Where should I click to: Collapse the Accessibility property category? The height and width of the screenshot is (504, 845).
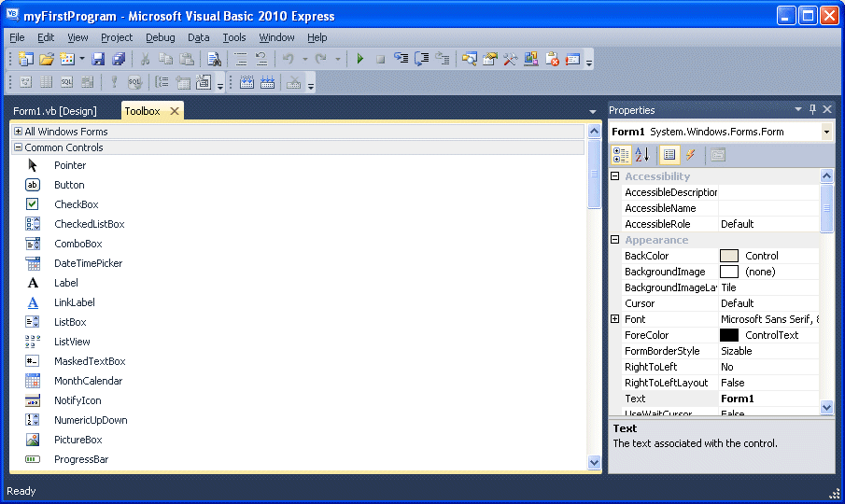click(x=615, y=176)
